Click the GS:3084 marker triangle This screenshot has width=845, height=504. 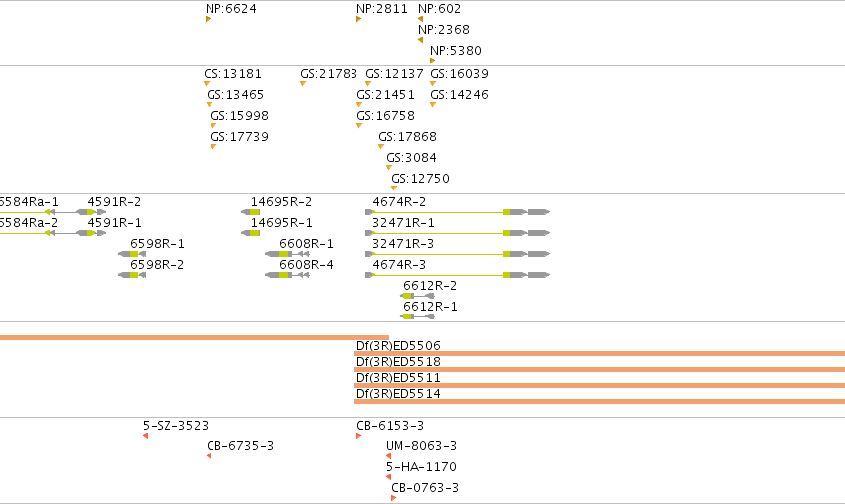[389, 168]
